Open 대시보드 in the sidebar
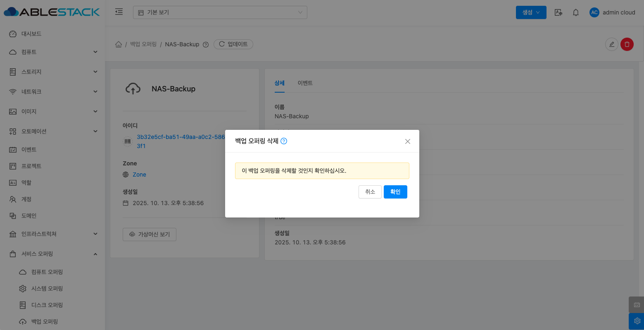Viewport: 644px width, 330px height. [31, 34]
